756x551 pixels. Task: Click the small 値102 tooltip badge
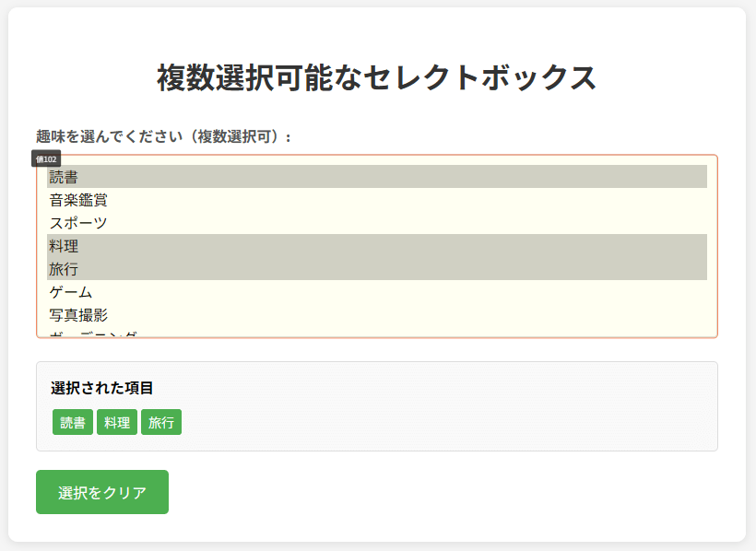46,159
